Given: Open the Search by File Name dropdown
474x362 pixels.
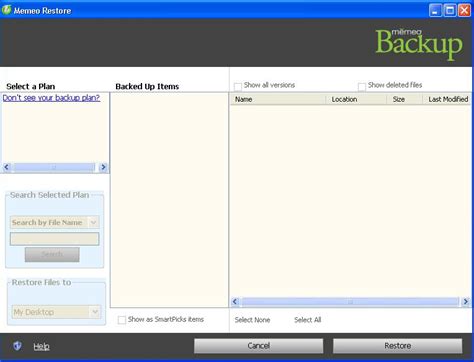Looking at the screenshot, I should point(55,222).
